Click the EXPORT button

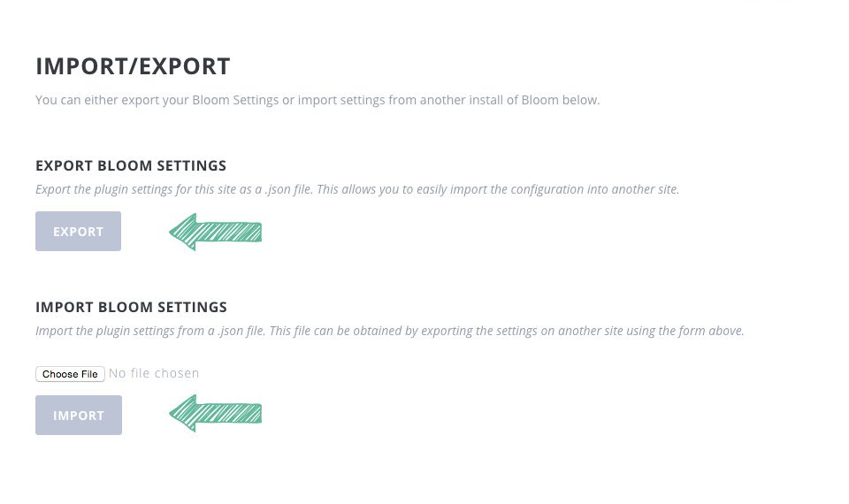[x=78, y=232]
